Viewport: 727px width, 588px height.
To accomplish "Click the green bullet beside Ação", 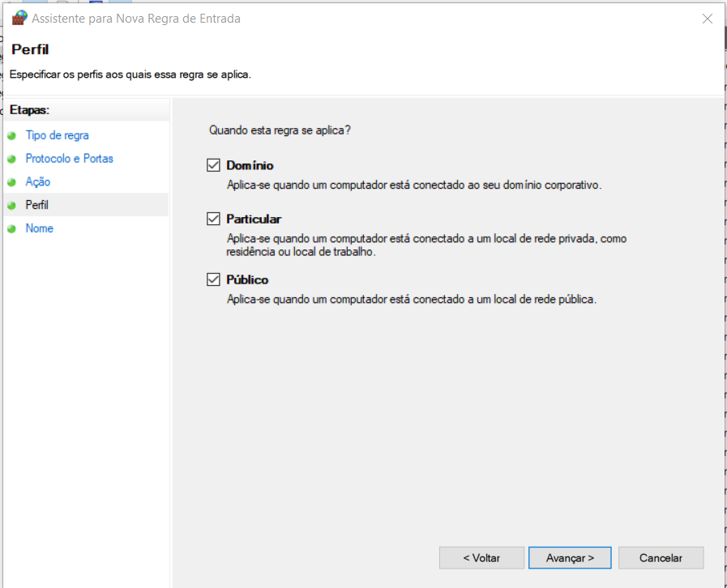I will [x=11, y=182].
